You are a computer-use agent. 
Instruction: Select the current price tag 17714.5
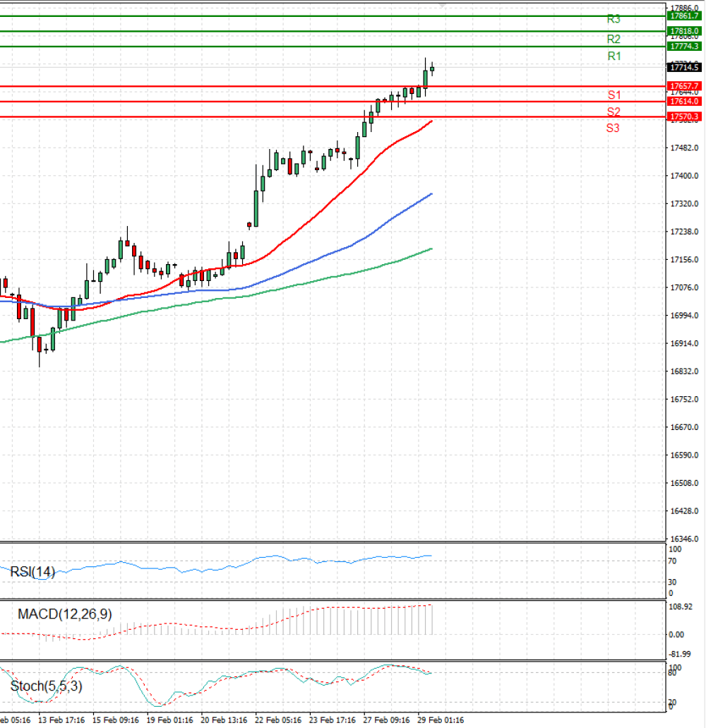(x=683, y=68)
